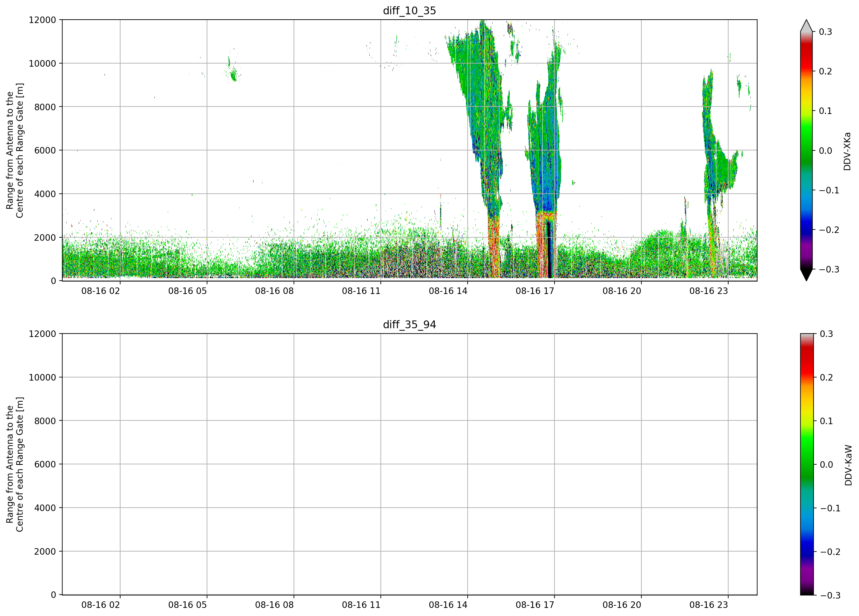Click the 12000 y-axis label of top plot
Screen dimensions: 859x616
[42, 20]
